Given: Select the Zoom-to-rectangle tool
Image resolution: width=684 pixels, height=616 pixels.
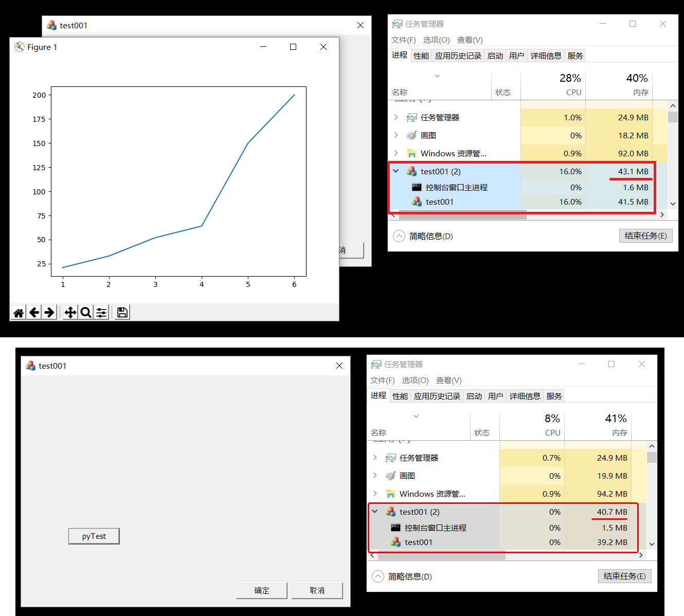Looking at the screenshot, I should [85, 312].
